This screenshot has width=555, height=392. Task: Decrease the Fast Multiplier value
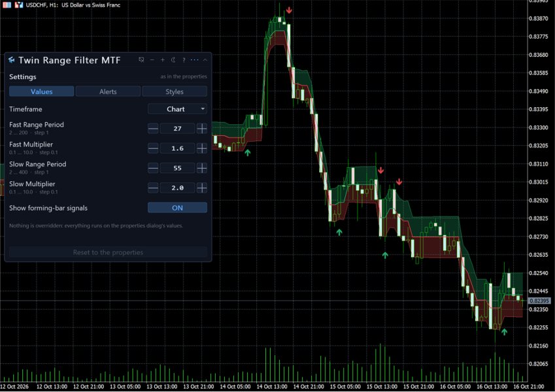click(x=153, y=148)
